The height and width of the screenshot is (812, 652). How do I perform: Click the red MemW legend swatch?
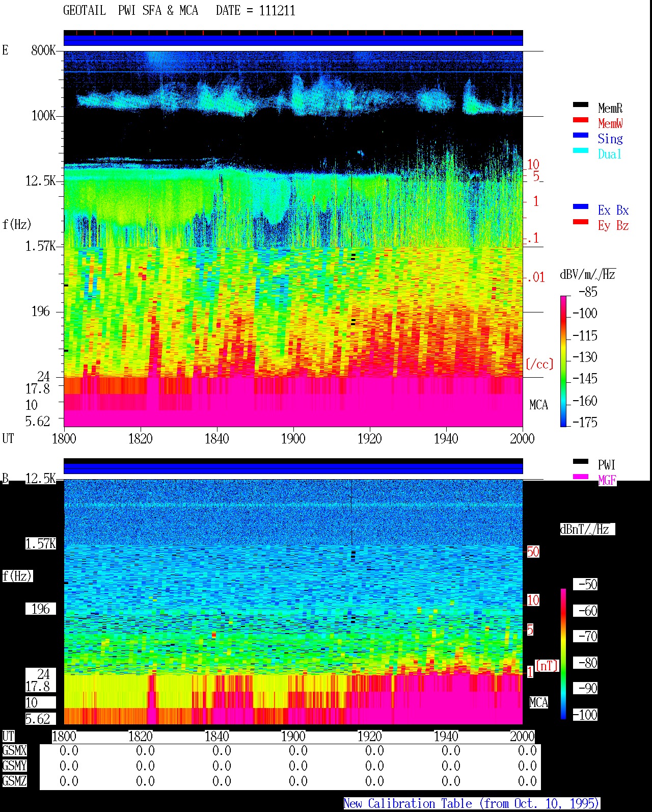(581, 120)
